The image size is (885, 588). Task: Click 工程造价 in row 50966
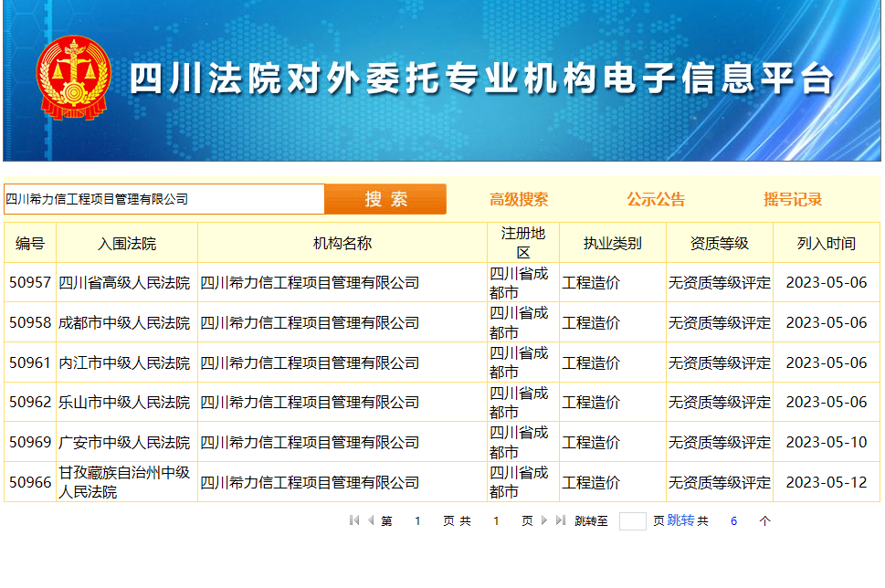(591, 482)
